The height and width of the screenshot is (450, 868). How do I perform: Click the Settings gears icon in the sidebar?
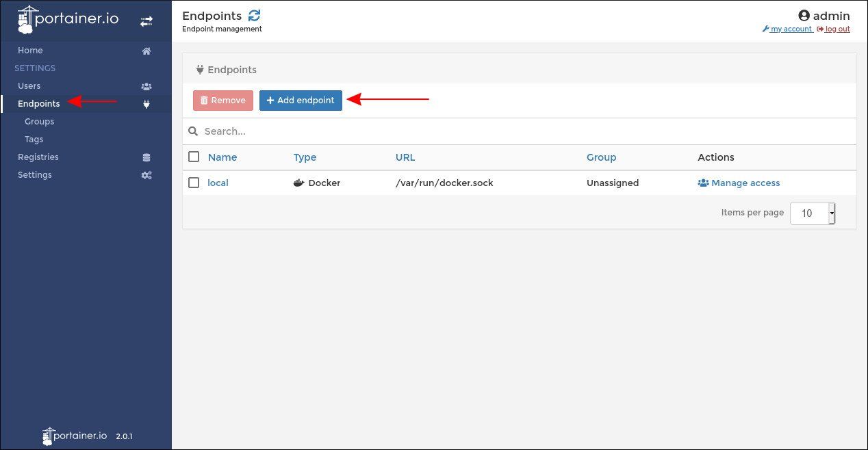(x=146, y=174)
